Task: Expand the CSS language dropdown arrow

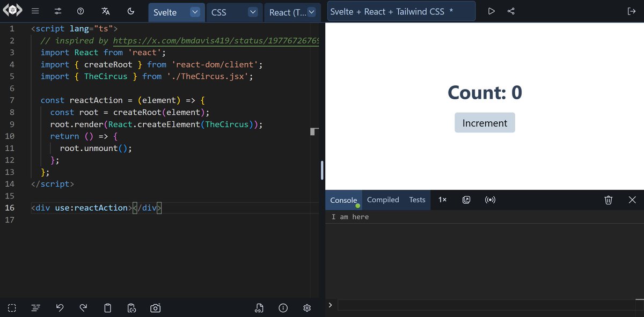Action: (253, 12)
